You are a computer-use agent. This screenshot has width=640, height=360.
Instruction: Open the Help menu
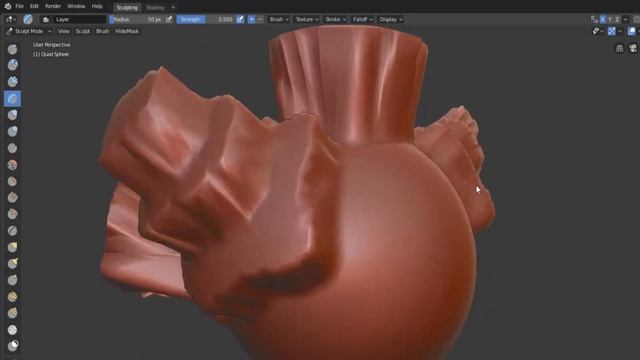tap(97, 7)
